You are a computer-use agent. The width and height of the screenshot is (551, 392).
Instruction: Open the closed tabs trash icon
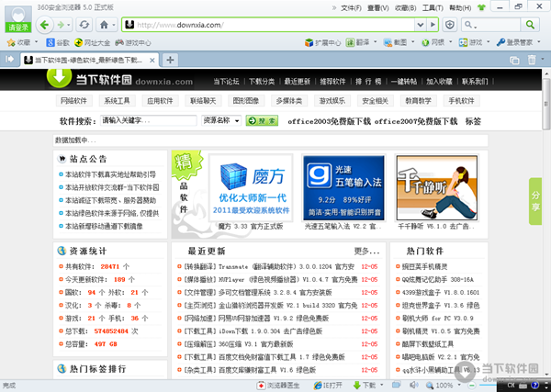532,60
